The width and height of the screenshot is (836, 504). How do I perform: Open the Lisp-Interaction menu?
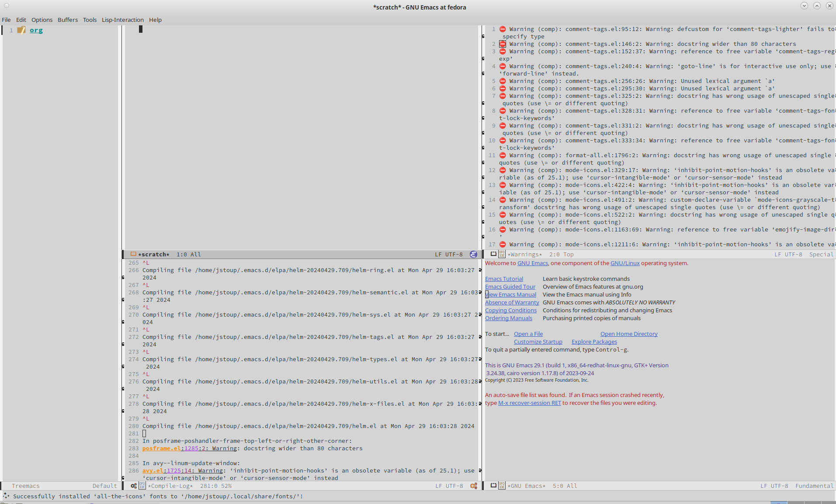coord(123,20)
